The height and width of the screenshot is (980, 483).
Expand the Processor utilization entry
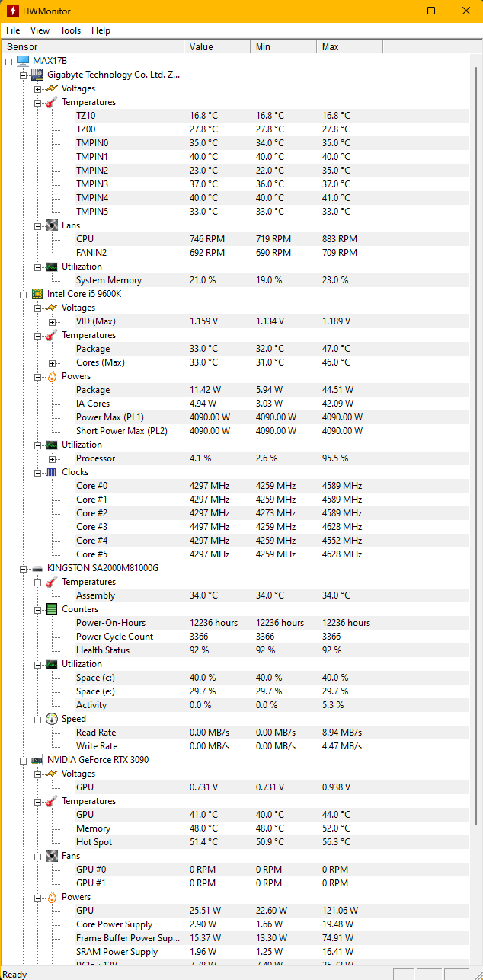52,459
